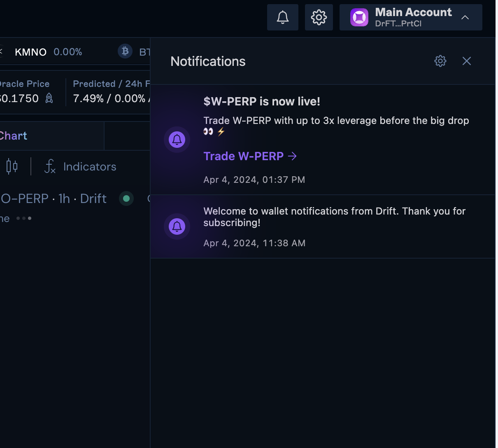Select the KMNO ticker item
This screenshot has height=448, width=498.
31,52
